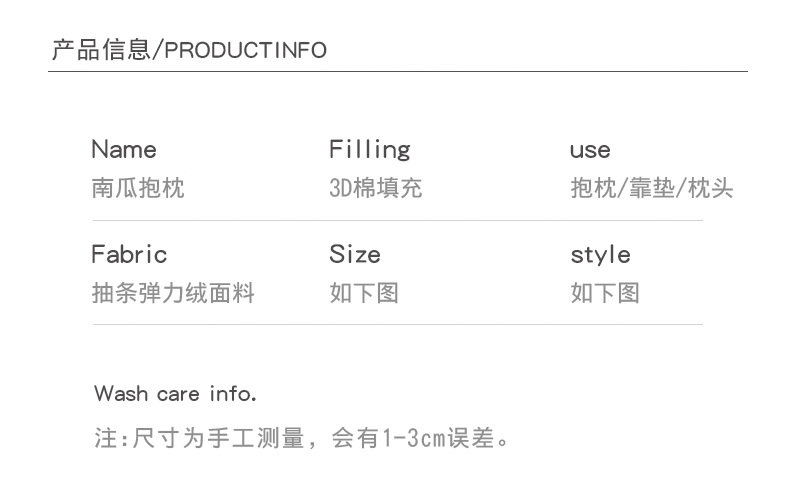This screenshot has height=500, width=790.
Task: Click the 3D棉填充 filling value
Action: 375,188
